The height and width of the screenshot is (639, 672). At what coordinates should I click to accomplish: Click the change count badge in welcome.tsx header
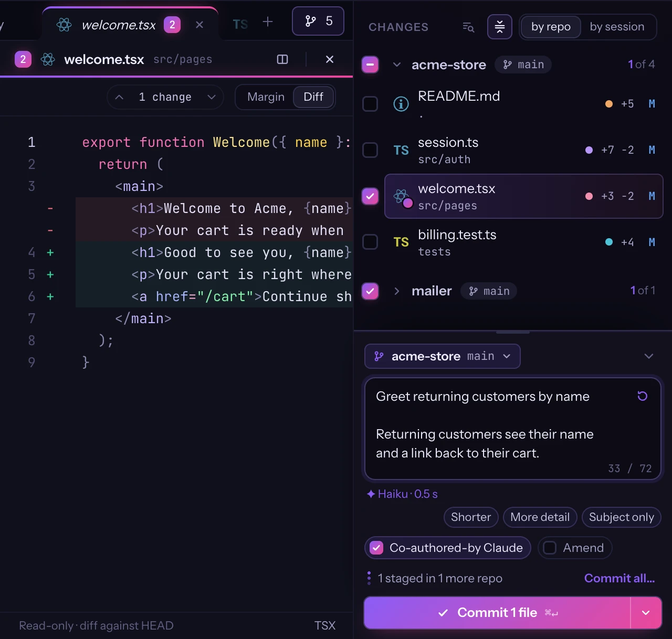point(23,59)
